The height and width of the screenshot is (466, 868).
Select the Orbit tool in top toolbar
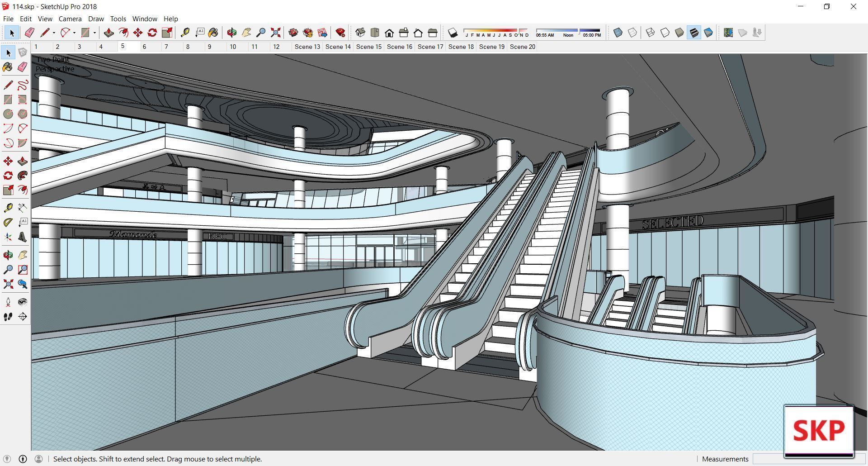[231, 33]
